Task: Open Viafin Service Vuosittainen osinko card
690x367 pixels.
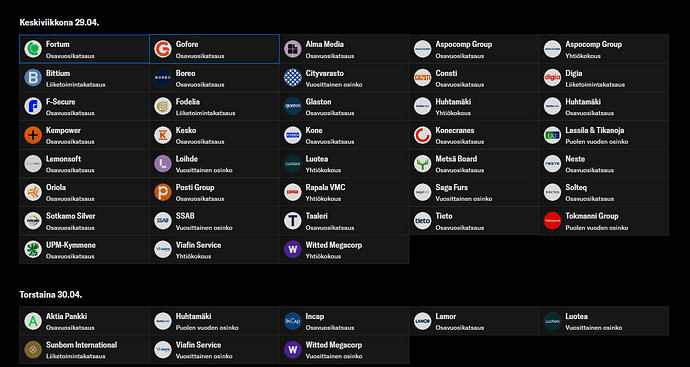Action: [x=214, y=349]
